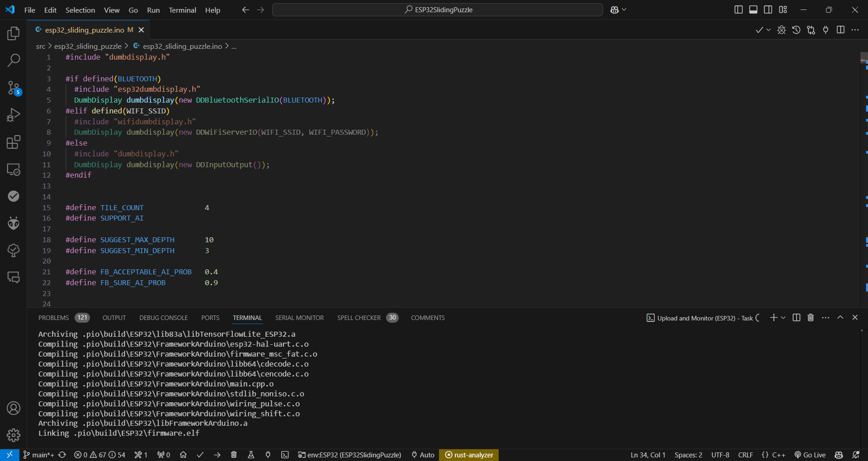868x461 pixels.
Task: Select encoding UTF-8 in status bar
Action: (720, 455)
